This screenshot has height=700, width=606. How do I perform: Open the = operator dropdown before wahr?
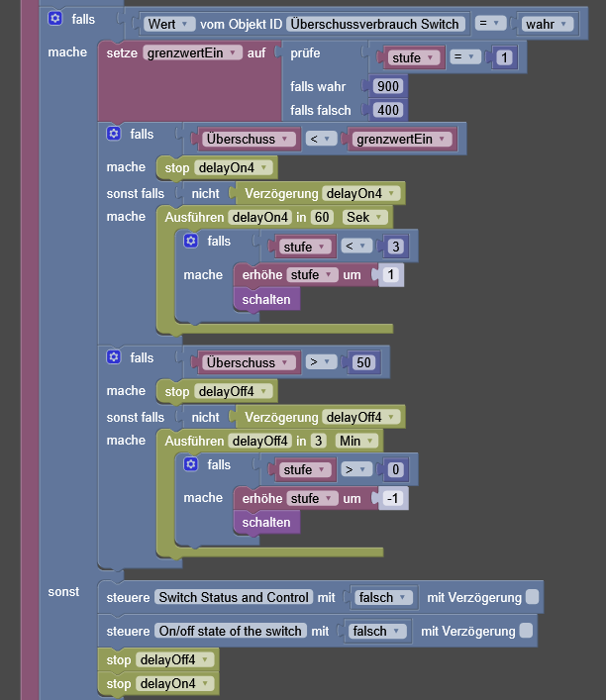pos(490,23)
